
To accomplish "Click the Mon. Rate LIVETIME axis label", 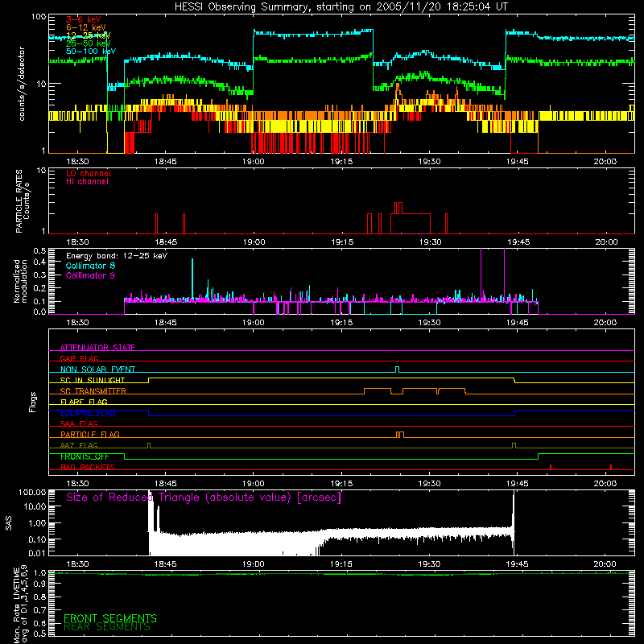I will [20, 605].
